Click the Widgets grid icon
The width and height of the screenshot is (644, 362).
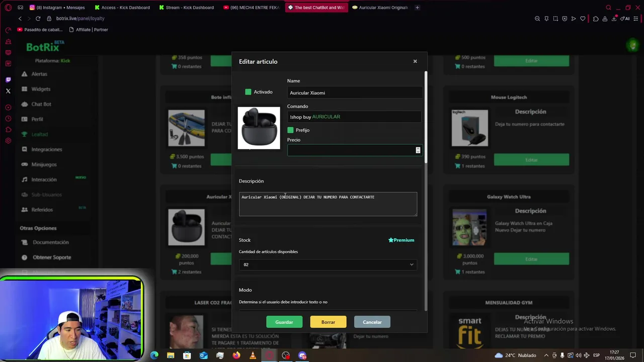(x=24, y=89)
